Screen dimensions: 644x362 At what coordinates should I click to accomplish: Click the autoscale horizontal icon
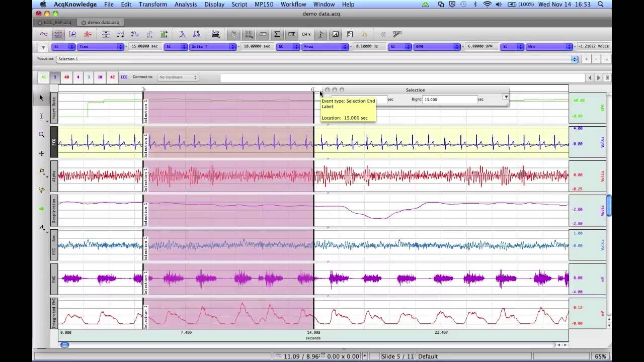pos(120,34)
